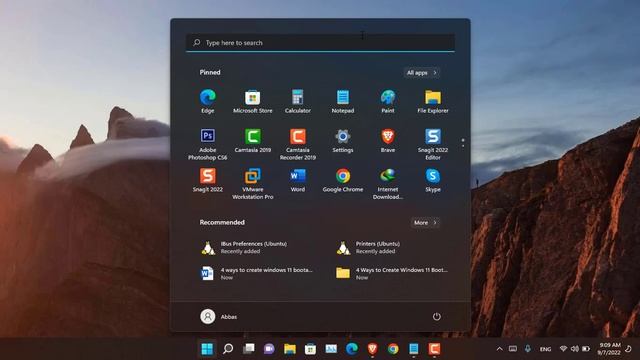Image resolution: width=640 pixels, height=360 pixels.
Task: Launch Adobe Photoshop CS6
Action: coord(207,144)
